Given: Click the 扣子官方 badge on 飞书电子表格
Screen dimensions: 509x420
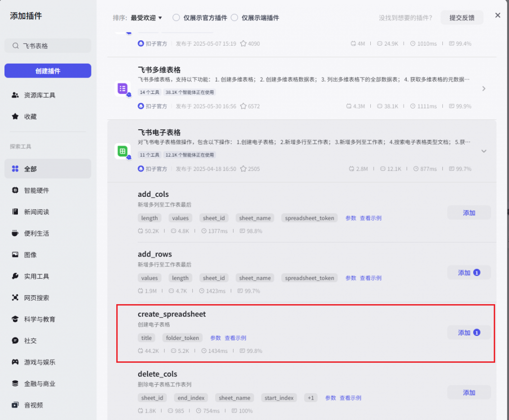Looking at the screenshot, I should [x=152, y=169].
